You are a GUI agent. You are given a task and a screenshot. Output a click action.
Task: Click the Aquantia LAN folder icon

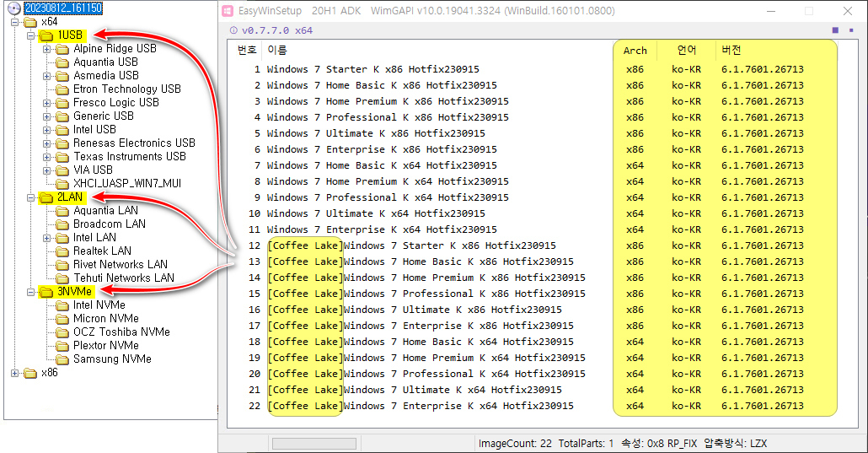point(62,211)
